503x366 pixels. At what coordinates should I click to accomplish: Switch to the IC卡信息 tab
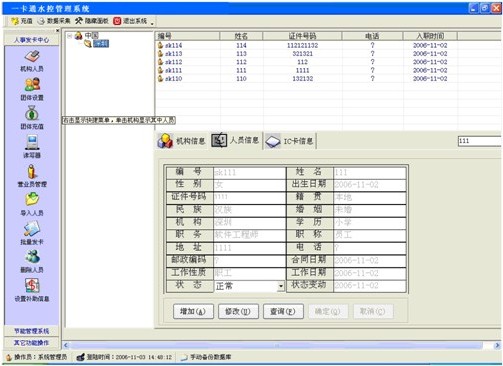289,141
